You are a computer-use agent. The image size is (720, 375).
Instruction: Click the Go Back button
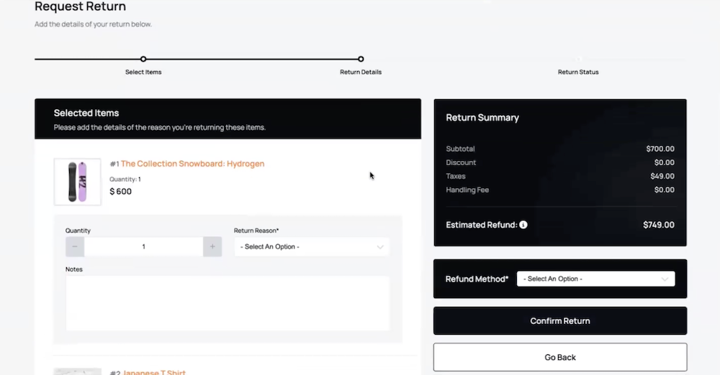(560, 357)
